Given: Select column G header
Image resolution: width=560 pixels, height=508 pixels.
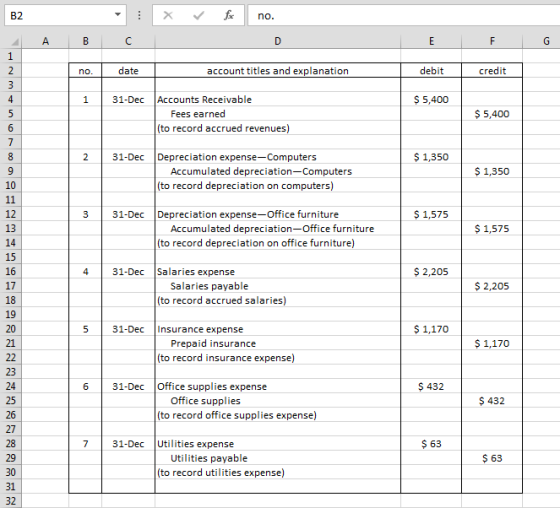Looking at the screenshot, I should coord(542,41).
